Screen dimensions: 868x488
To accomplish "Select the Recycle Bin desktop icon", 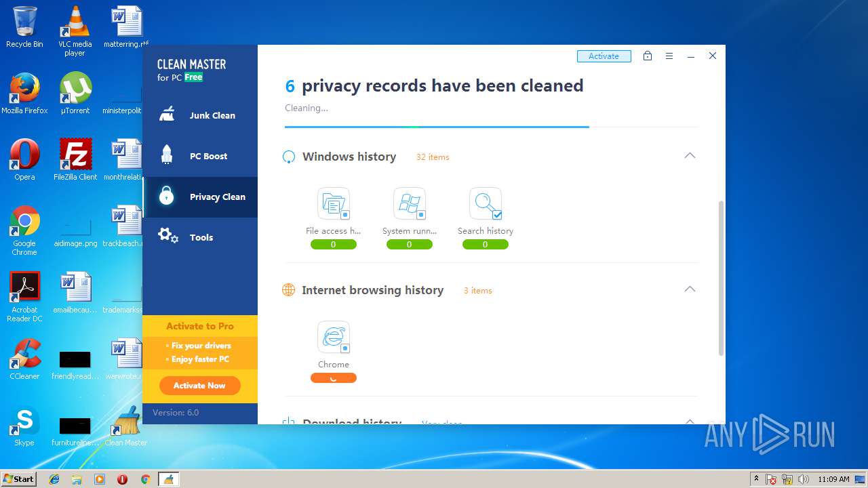I will click(24, 27).
